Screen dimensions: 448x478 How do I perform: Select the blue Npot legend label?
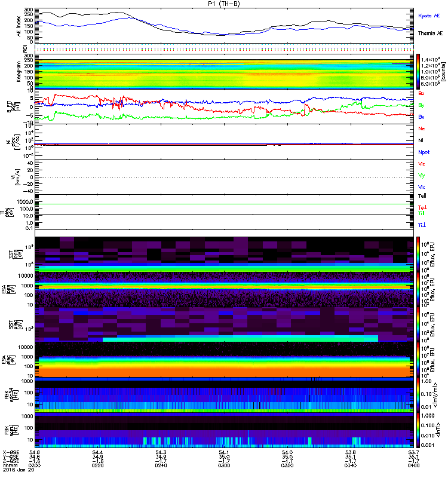pyautogui.click(x=424, y=152)
